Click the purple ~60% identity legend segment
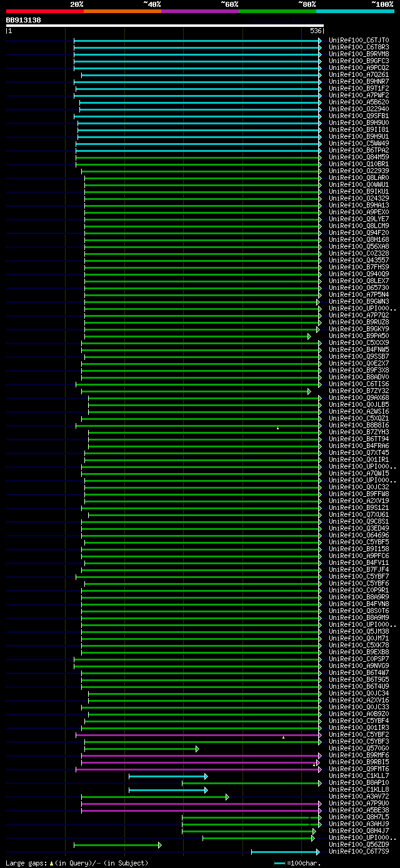This screenshot has width=400, height=868. (x=199, y=11)
